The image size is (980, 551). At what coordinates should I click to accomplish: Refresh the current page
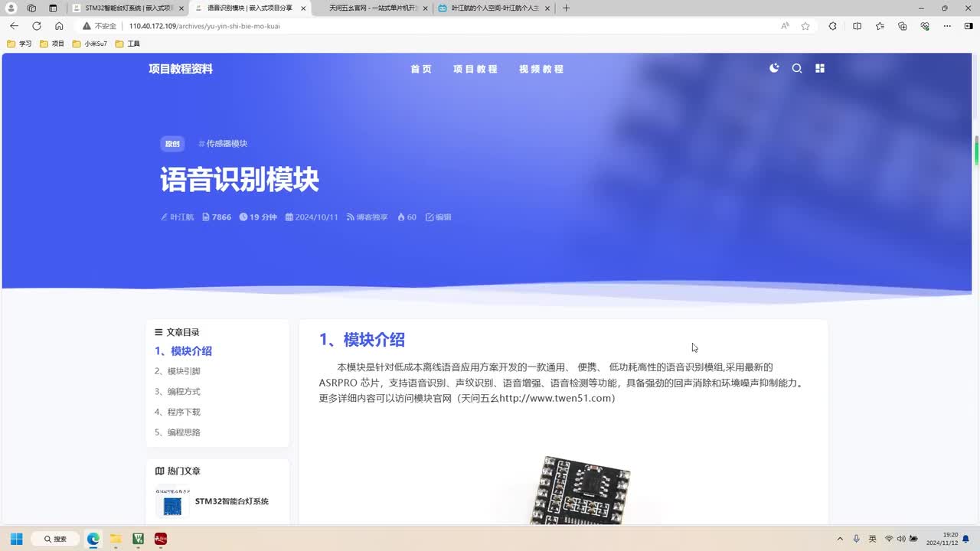pyautogui.click(x=36, y=26)
